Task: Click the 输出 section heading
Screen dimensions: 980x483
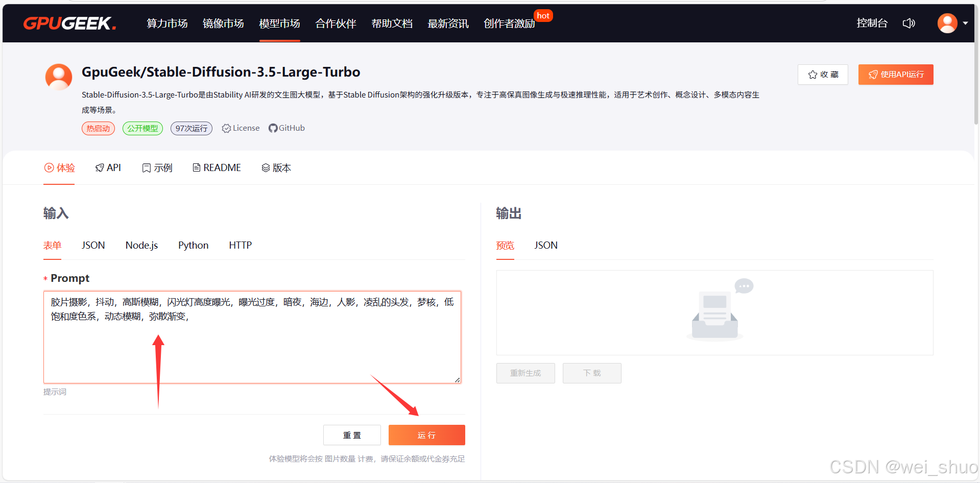Action: pos(509,213)
